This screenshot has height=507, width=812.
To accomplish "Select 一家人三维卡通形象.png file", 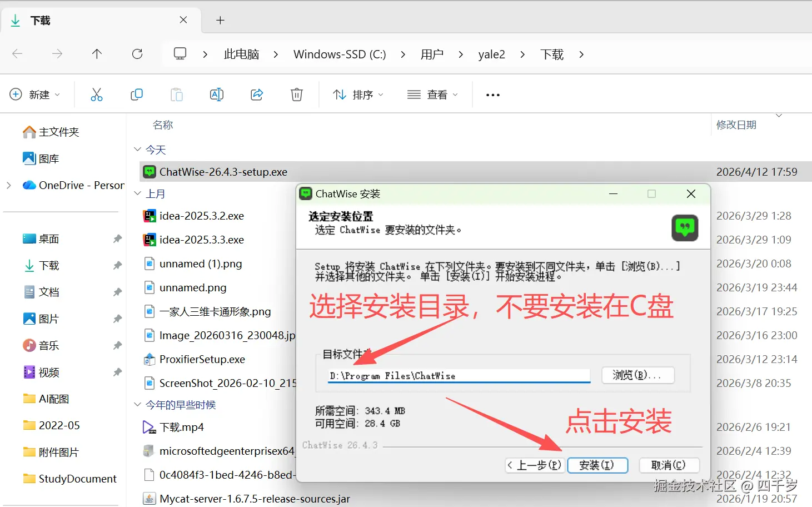I will (215, 311).
